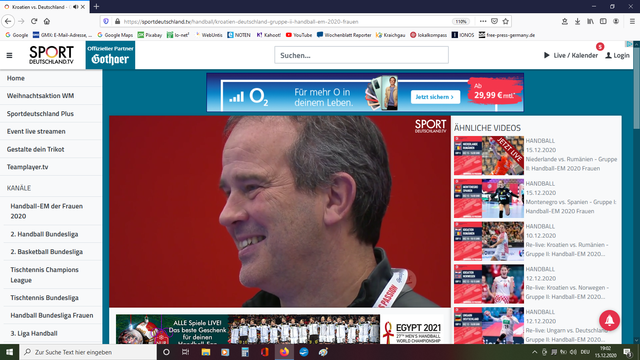Save the page to Pocket
Viewport: 640px width, 360px height.
(x=494, y=21)
